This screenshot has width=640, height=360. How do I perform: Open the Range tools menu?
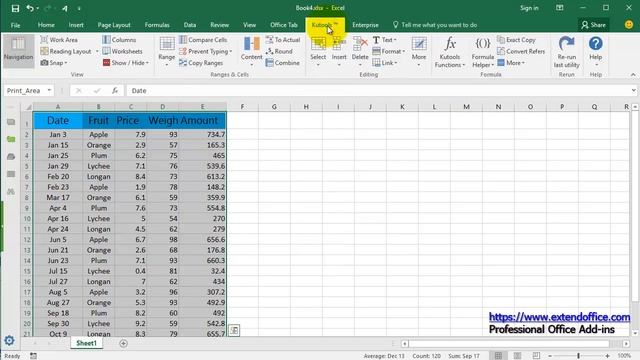pos(167,51)
